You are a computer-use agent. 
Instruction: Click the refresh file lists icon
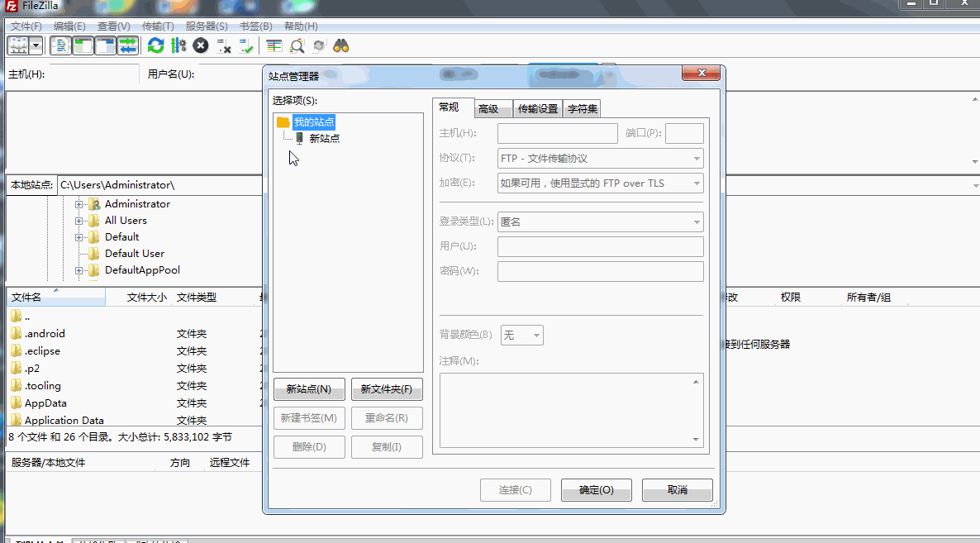[155, 45]
